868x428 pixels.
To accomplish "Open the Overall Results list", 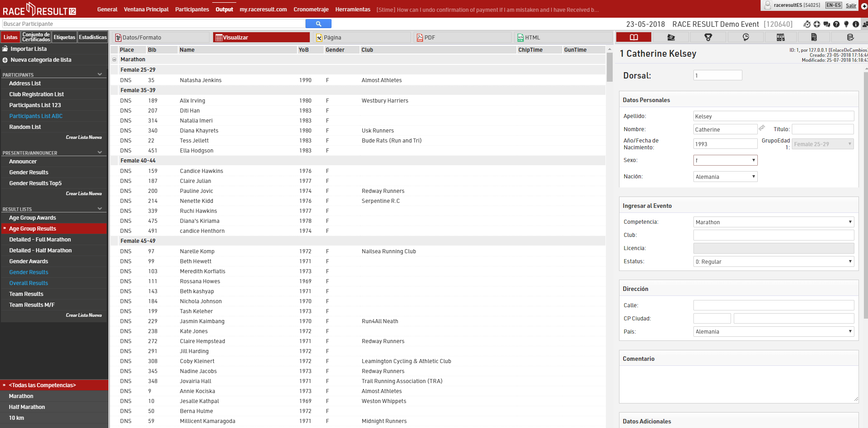I will (x=29, y=283).
